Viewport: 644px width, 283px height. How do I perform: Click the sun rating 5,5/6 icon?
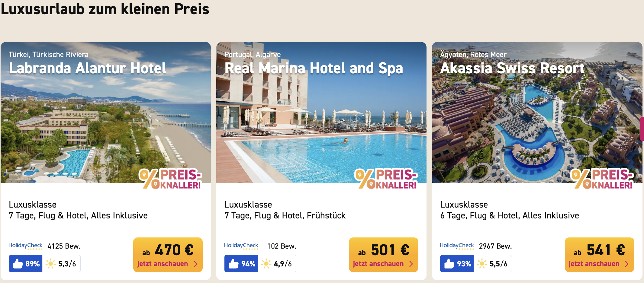[x=482, y=264]
